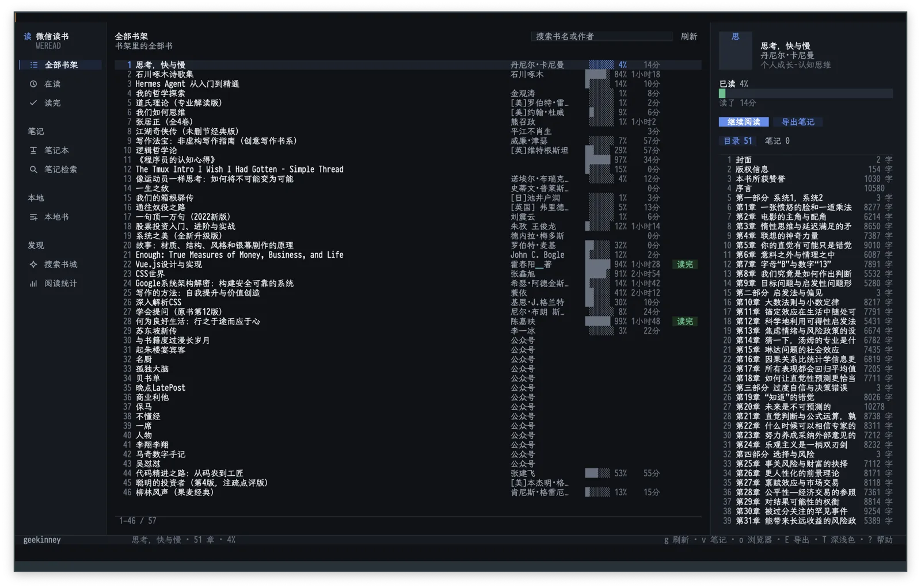Viewport: 921px width, 588px height.
Task: Select book row 思考，快与慢
Action: point(408,65)
